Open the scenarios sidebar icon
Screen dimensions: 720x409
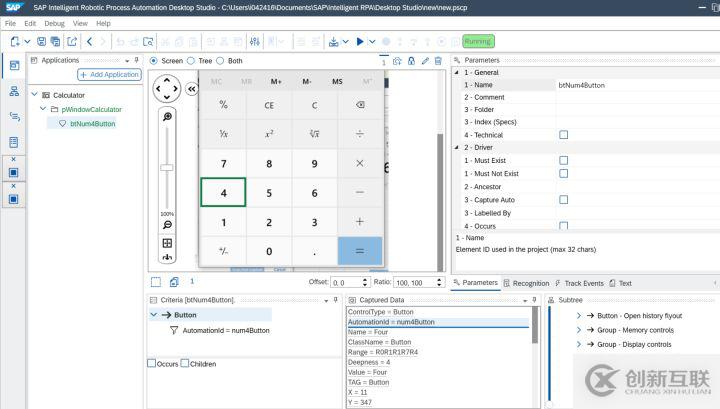14,117
